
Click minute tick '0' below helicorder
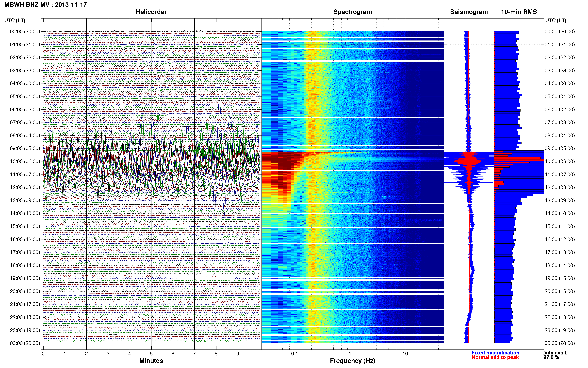pyautogui.click(x=43, y=354)
